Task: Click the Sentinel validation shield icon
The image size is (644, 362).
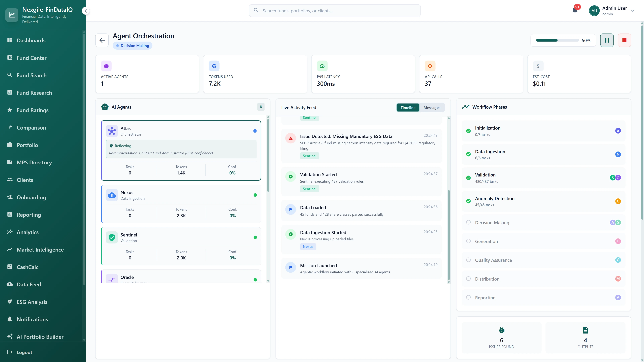Action: tap(112, 237)
